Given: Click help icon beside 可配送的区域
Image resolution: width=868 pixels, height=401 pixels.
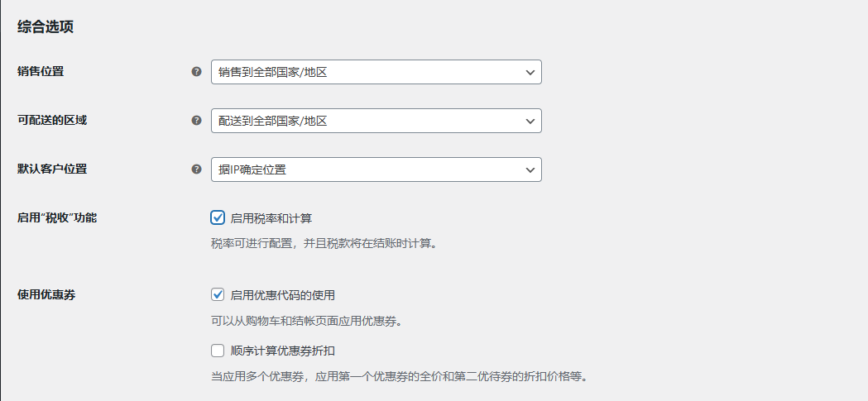Looking at the screenshot, I should (196, 120).
